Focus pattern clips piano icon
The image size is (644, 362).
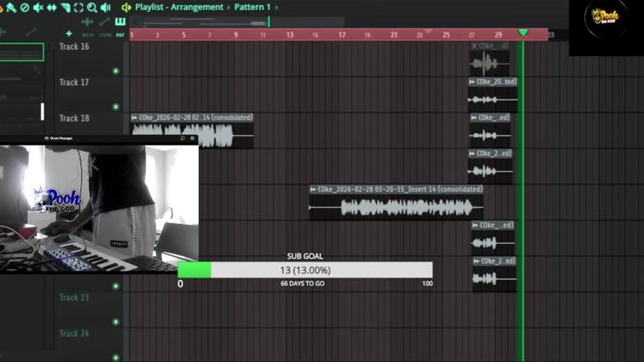pyautogui.click(x=120, y=22)
